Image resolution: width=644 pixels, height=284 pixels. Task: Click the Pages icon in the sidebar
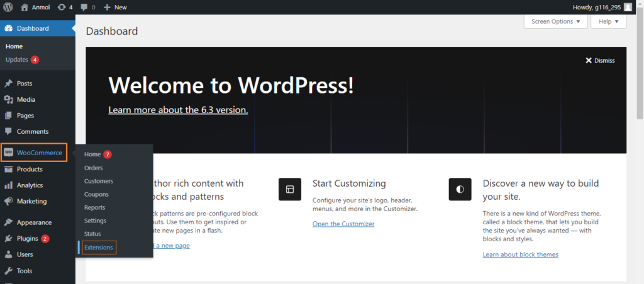click(8, 116)
